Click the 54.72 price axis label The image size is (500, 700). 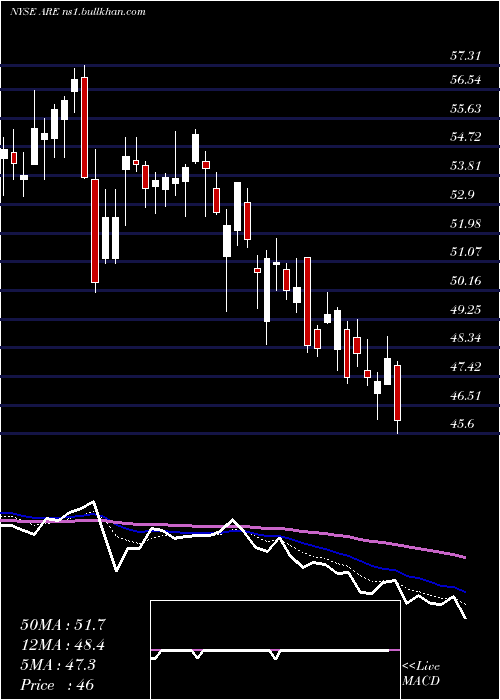[466, 137]
